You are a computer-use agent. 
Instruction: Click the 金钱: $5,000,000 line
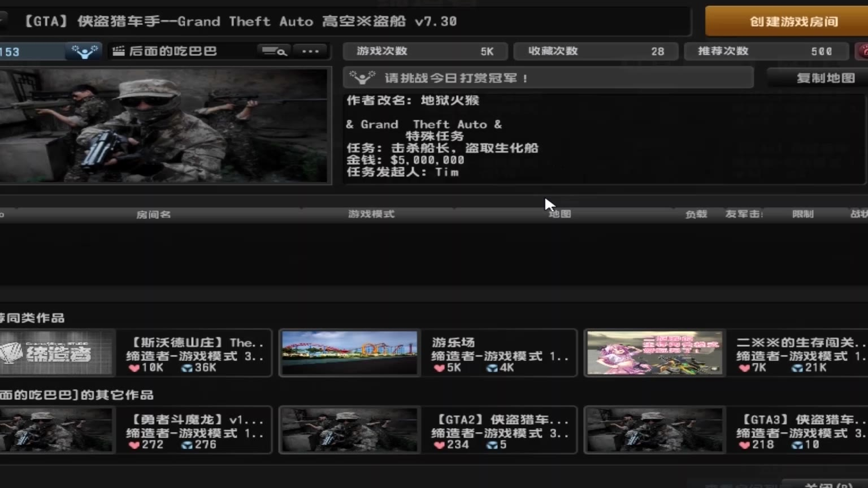pyautogui.click(x=405, y=160)
